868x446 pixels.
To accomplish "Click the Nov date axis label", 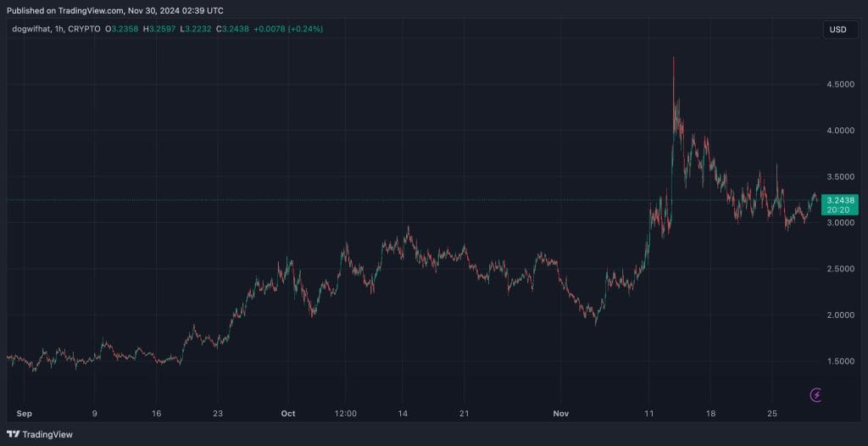I will click(561, 413).
